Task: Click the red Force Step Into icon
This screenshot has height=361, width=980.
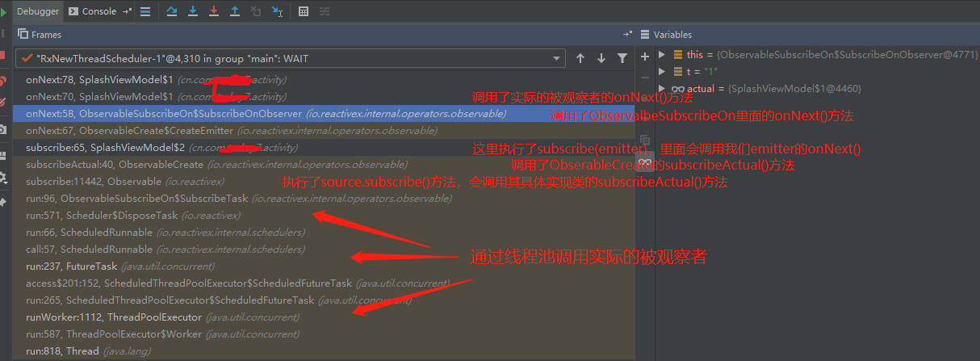Action: 214,11
